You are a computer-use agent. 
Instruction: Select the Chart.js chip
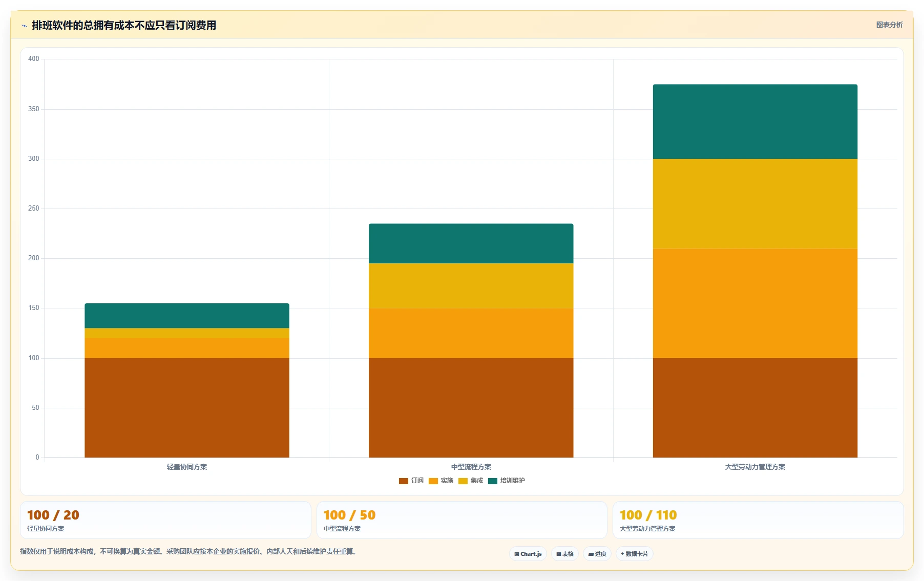[528, 554]
